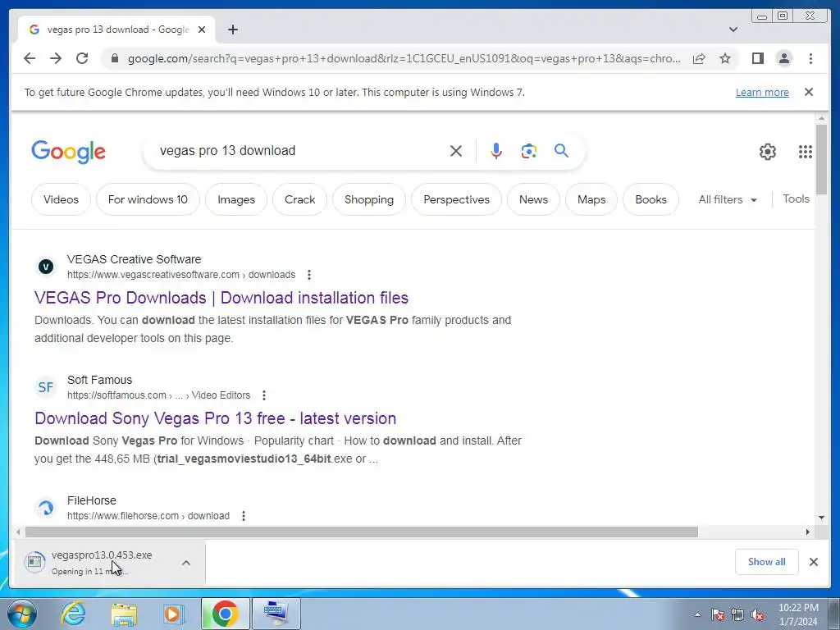Bookmark this page with star icon
This screenshot has width=840, height=630.
(725, 58)
